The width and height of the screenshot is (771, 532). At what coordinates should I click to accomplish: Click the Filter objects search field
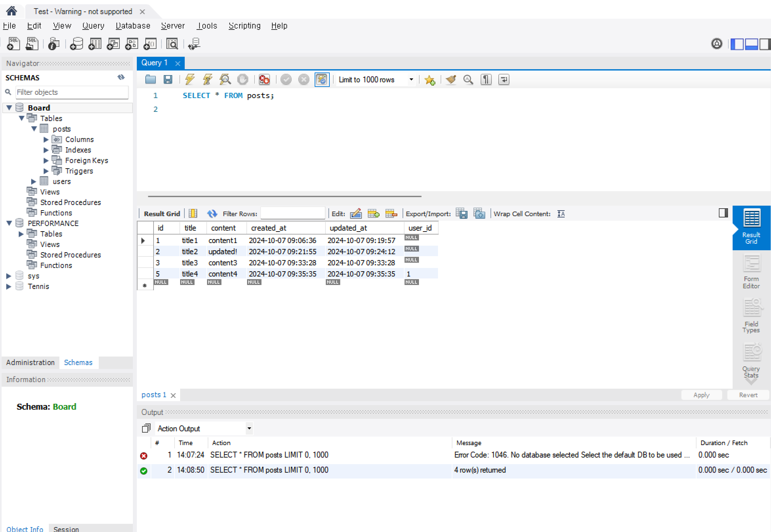[x=72, y=92]
